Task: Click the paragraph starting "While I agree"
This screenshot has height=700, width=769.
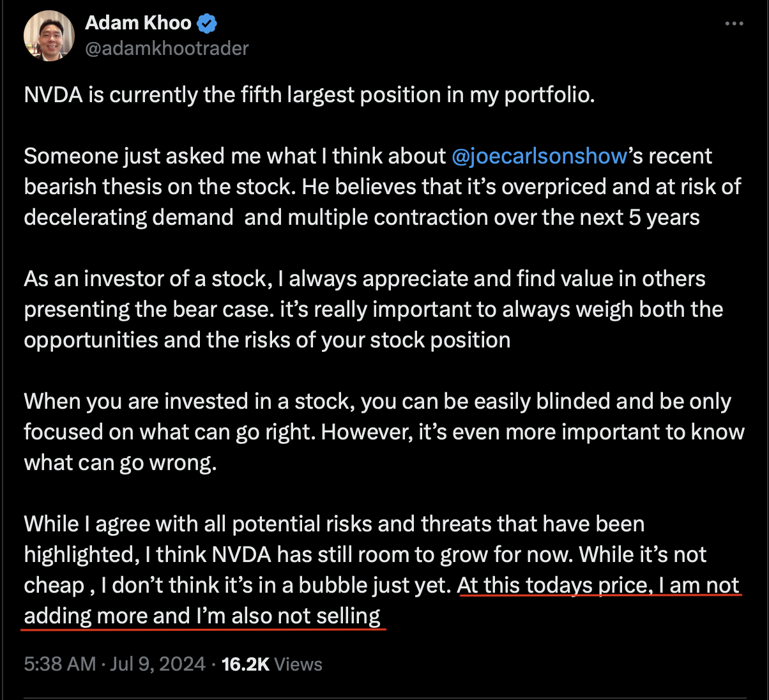Action: tap(381, 570)
